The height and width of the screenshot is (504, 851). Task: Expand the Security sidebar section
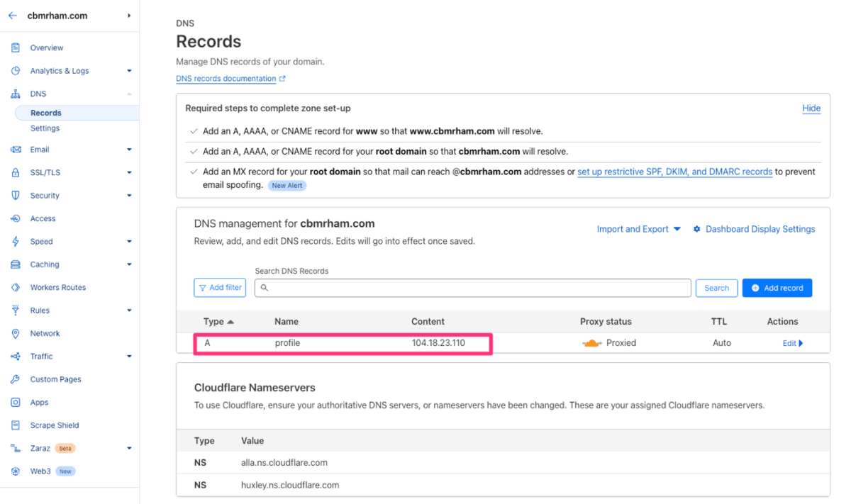[129, 196]
